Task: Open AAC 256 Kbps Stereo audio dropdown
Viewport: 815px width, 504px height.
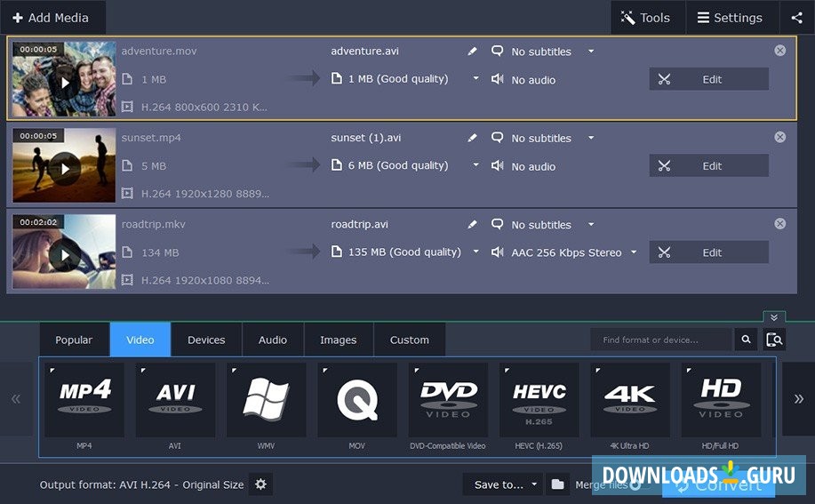Action: 634,252
